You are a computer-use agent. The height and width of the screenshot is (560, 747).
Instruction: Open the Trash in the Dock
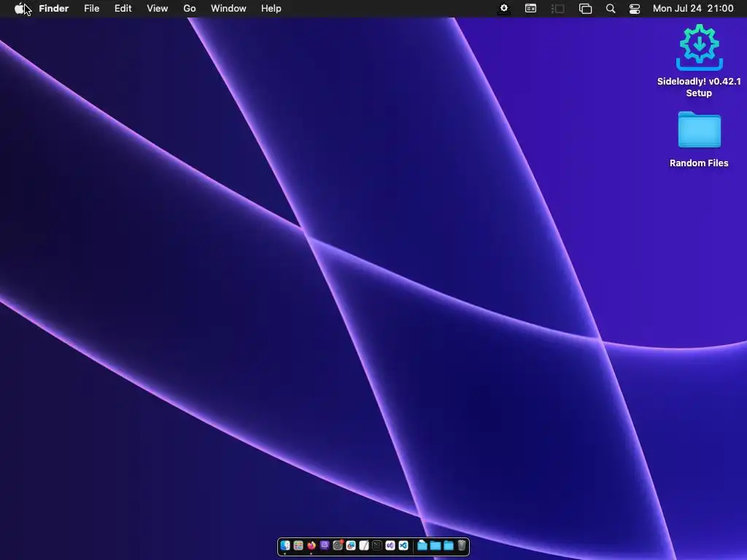(x=462, y=545)
